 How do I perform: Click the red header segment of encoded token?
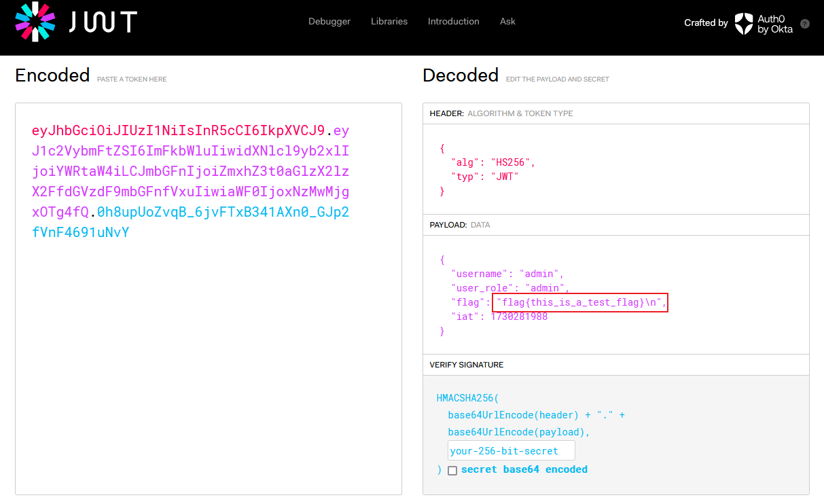coord(178,130)
